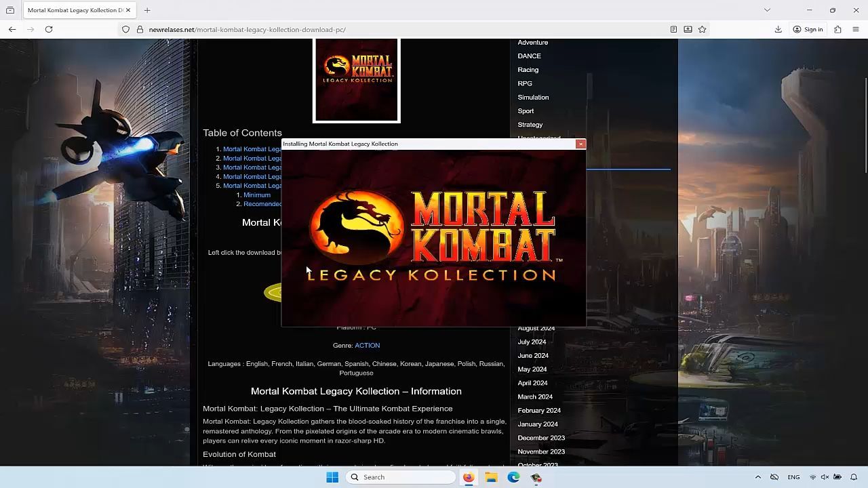Open the Firefox application hamburger menu
The image size is (868, 488).
[x=855, y=29]
